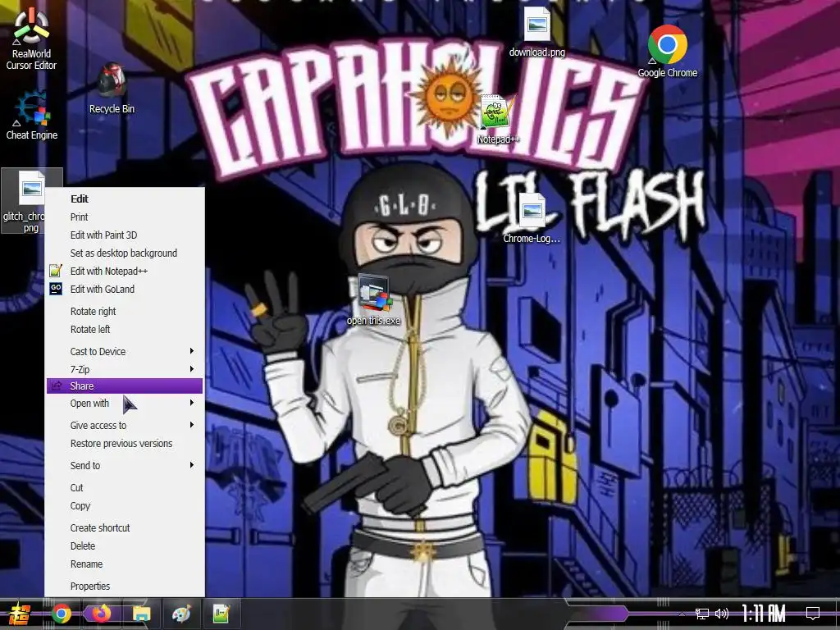Select Set as desktop background
This screenshot has width=840, height=630.
pos(125,253)
